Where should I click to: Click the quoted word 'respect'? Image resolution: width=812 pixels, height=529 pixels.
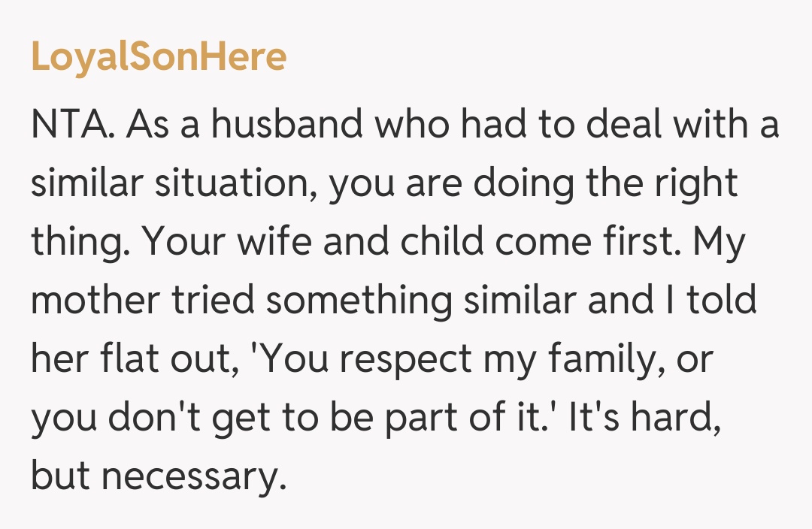(404, 359)
